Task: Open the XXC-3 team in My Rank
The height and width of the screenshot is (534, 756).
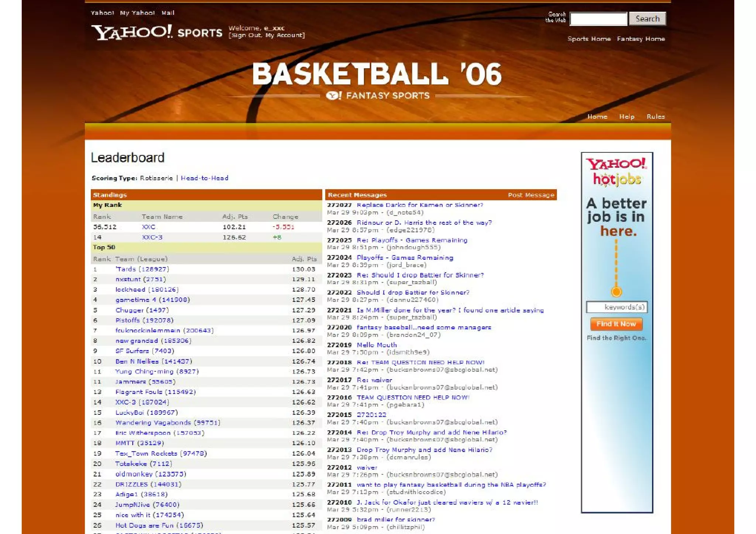Action: click(152, 237)
